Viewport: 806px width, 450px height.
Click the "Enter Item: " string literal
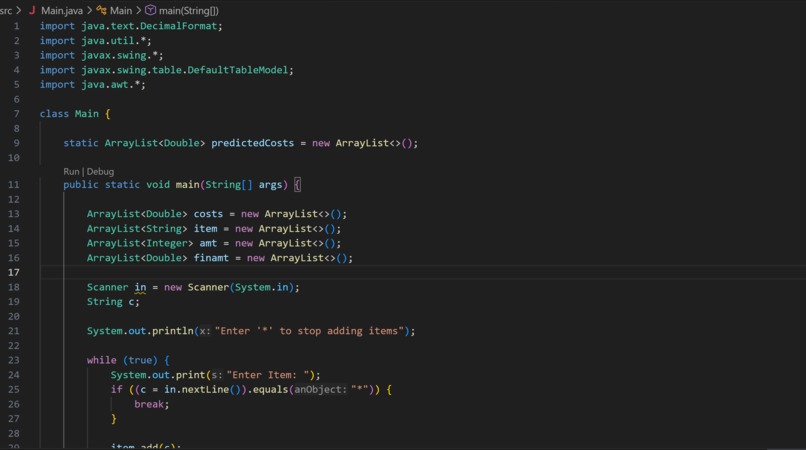[x=268, y=375]
